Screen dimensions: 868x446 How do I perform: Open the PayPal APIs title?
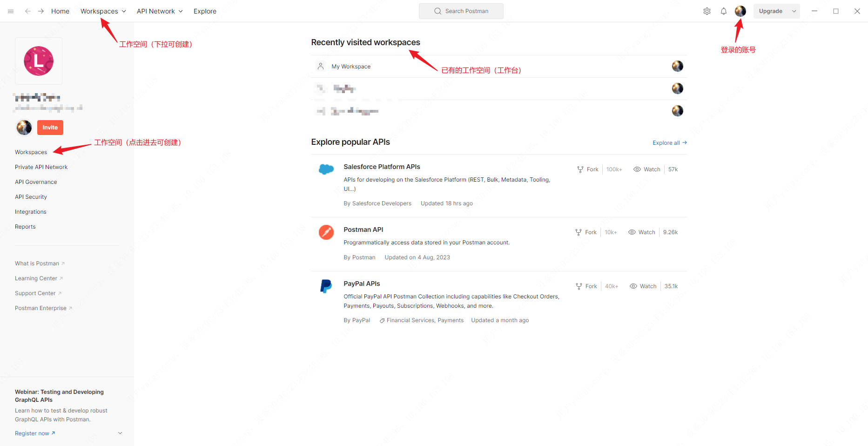coord(362,284)
